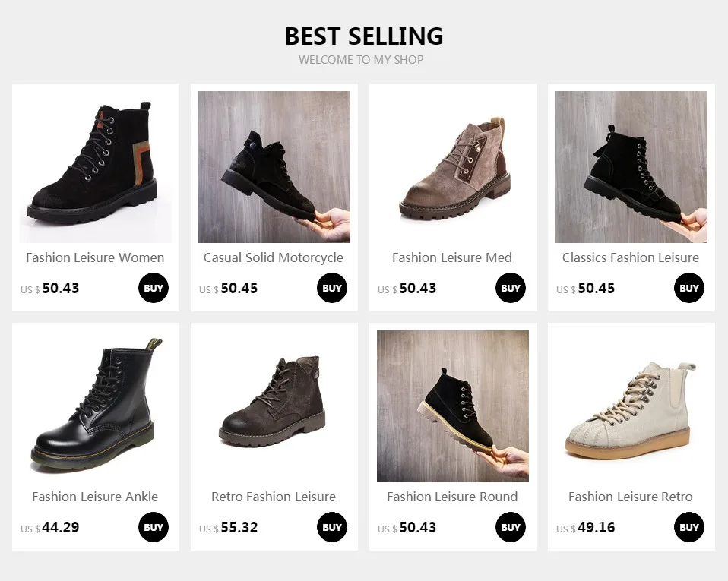This screenshot has height=581, width=728.
Task: Open the dark brown Retro Fashion Leisure boot image
Action: click(274, 406)
